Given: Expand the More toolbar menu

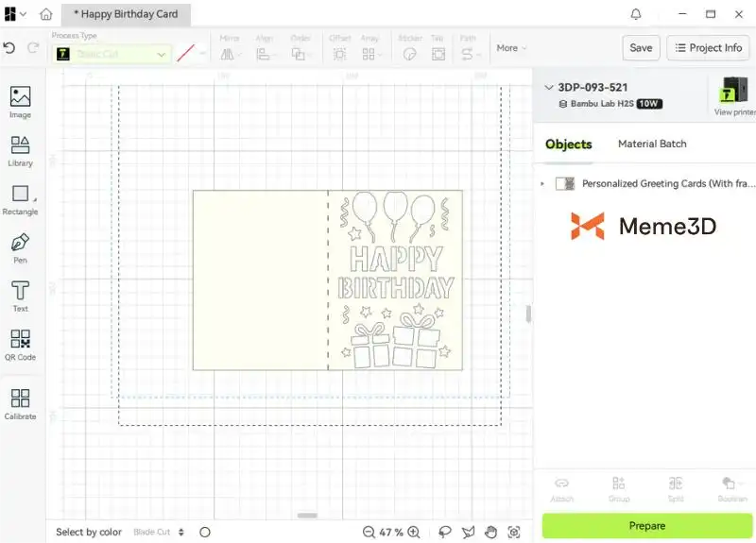Looking at the screenshot, I should coord(511,48).
